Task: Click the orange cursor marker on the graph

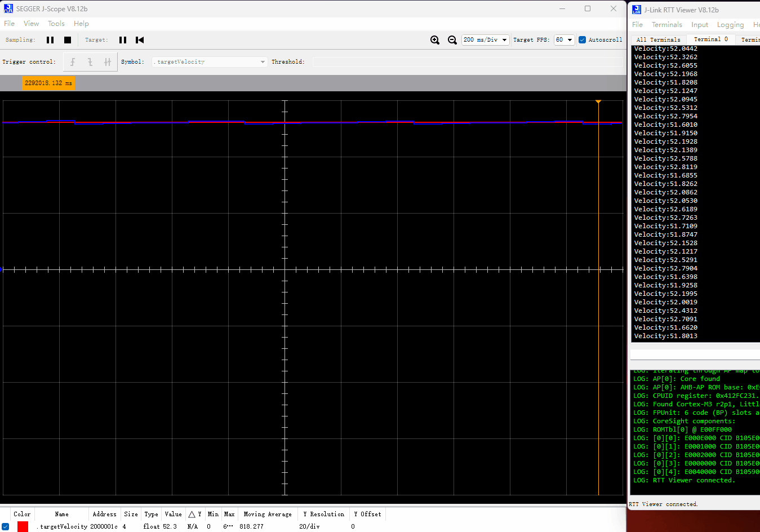Action: click(x=598, y=102)
